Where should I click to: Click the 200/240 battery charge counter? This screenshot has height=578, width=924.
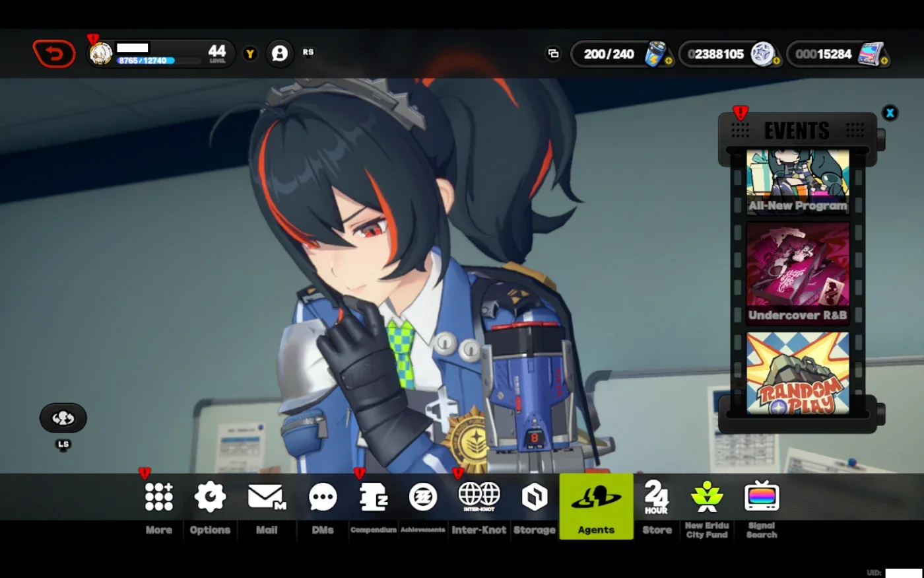pyautogui.click(x=609, y=54)
